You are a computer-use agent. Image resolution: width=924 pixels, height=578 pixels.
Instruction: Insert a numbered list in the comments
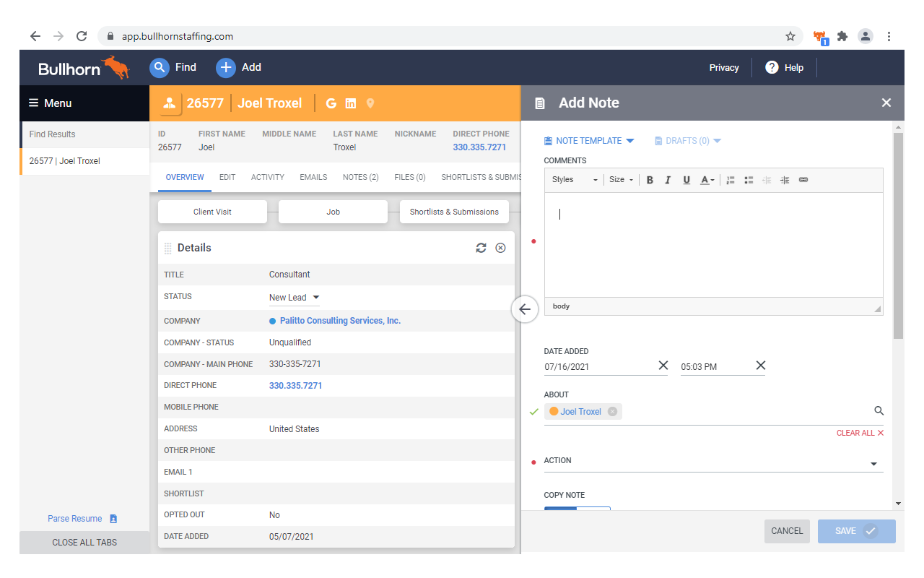point(731,180)
